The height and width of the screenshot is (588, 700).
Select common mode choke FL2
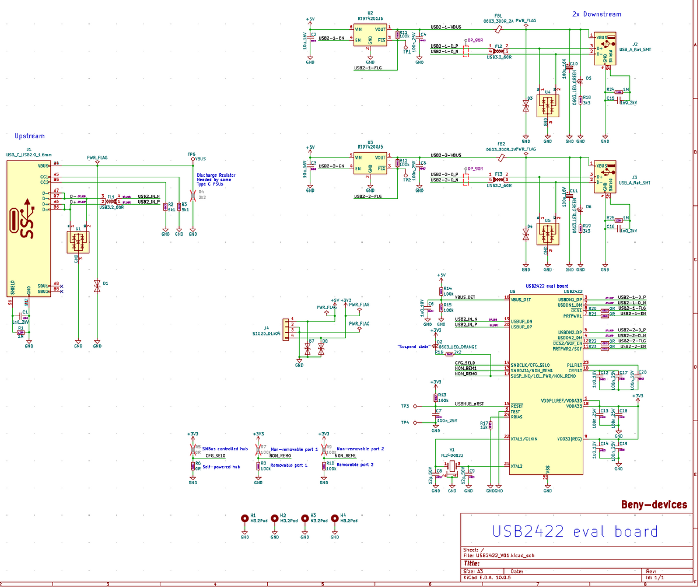(498, 51)
